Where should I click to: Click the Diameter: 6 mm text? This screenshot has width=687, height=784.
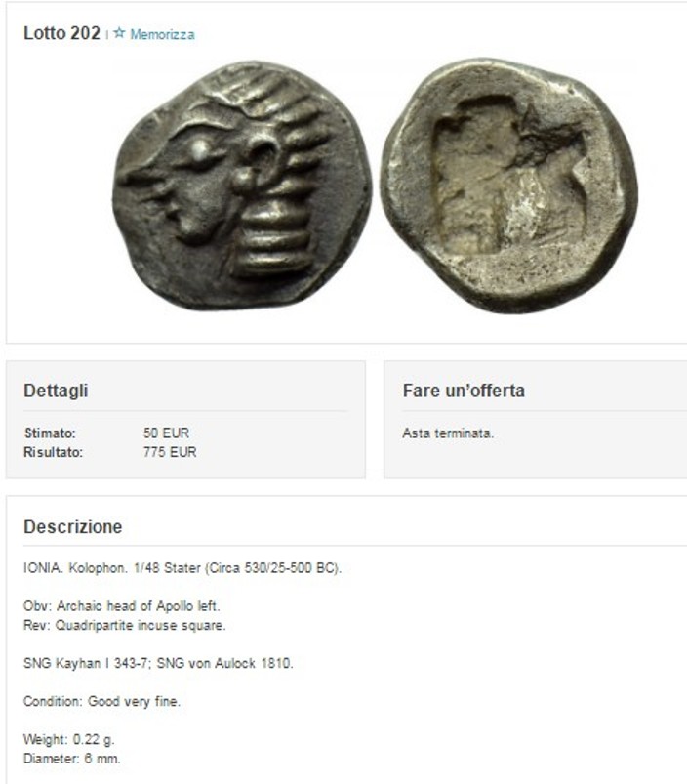pos(72,759)
